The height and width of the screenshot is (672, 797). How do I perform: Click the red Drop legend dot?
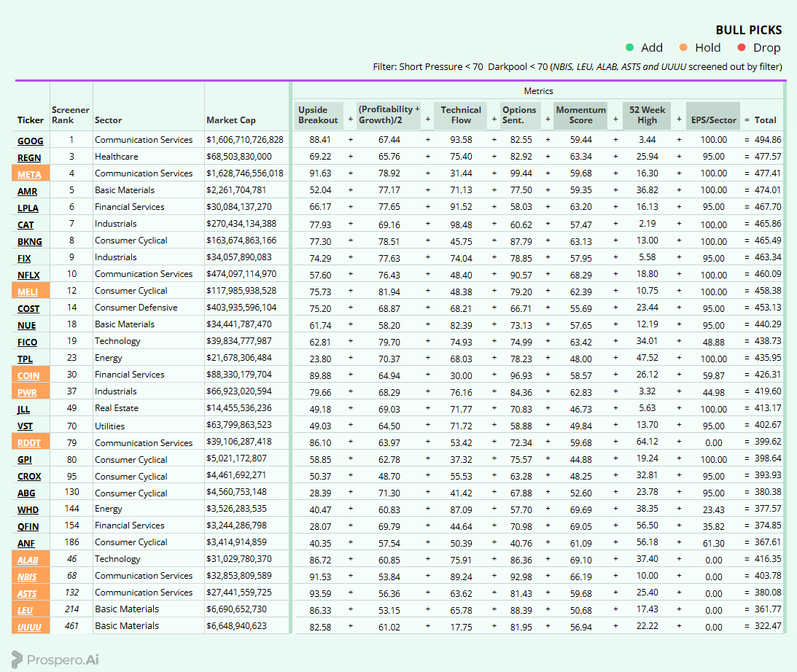click(x=742, y=47)
